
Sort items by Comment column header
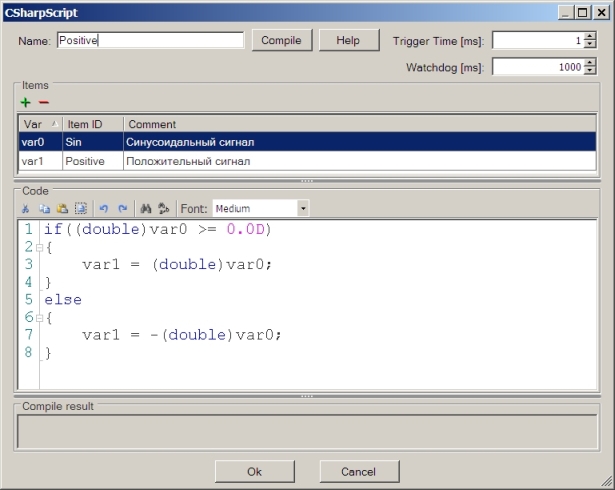(x=360, y=124)
